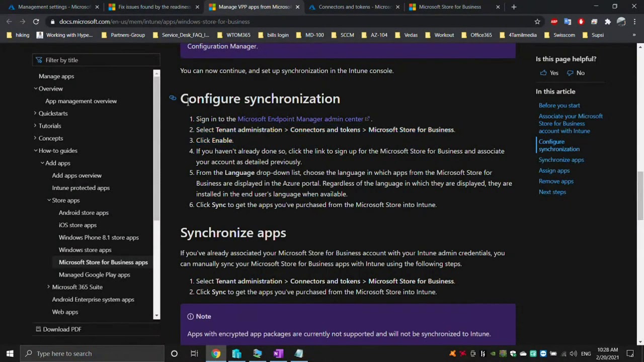This screenshot has height=362, width=644.
Task: Open the Windows Start menu
Action: coord(10,353)
